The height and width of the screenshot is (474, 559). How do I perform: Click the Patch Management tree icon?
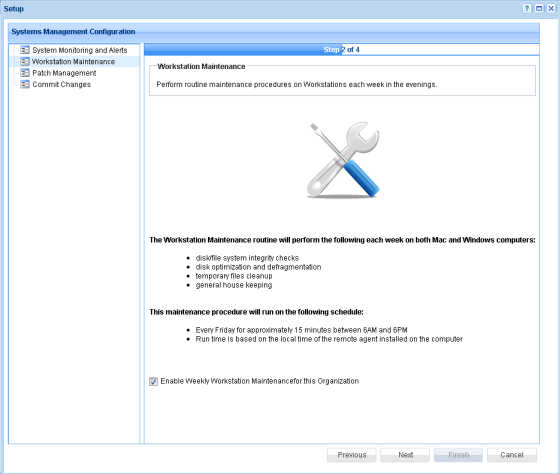[x=25, y=73]
